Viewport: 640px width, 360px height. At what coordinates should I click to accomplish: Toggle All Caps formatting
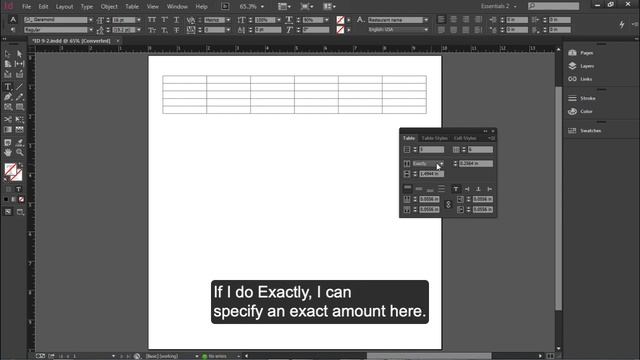[x=152, y=20]
